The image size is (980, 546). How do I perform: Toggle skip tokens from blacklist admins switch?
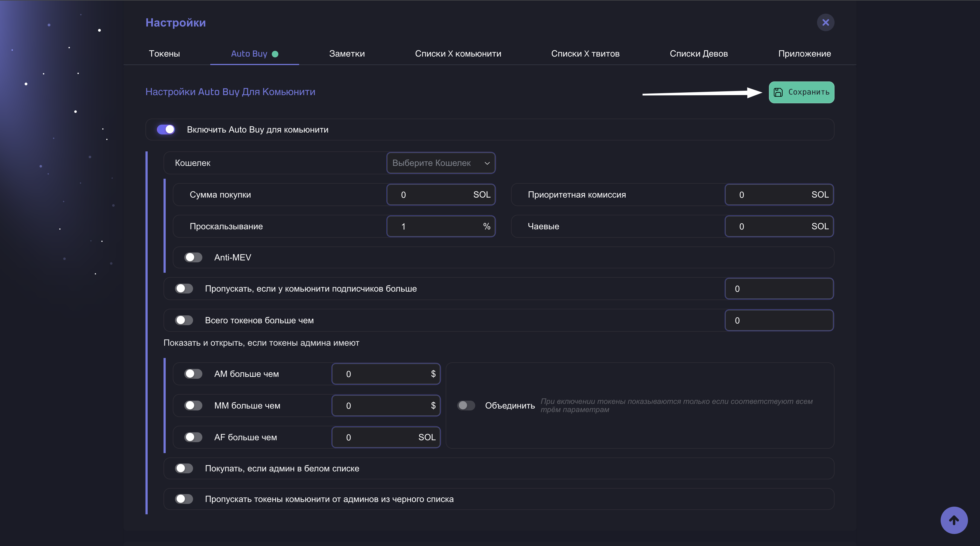click(x=184, y=499)
